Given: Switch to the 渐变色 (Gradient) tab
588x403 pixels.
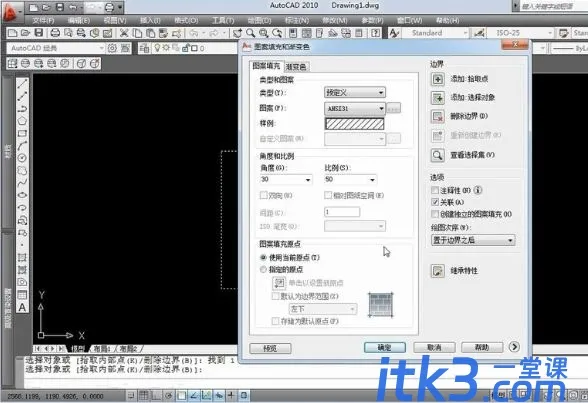Looking at the screenshot, I should pyautogui.click(x=296, y=67).
